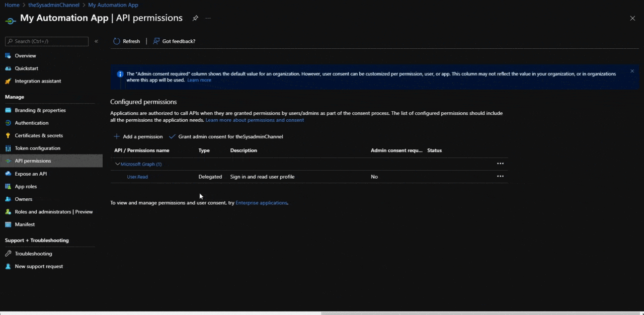Screen dimensions: 644x315
Task: Navigate to Home via the breadcrumb
Action: click(12, 5)
